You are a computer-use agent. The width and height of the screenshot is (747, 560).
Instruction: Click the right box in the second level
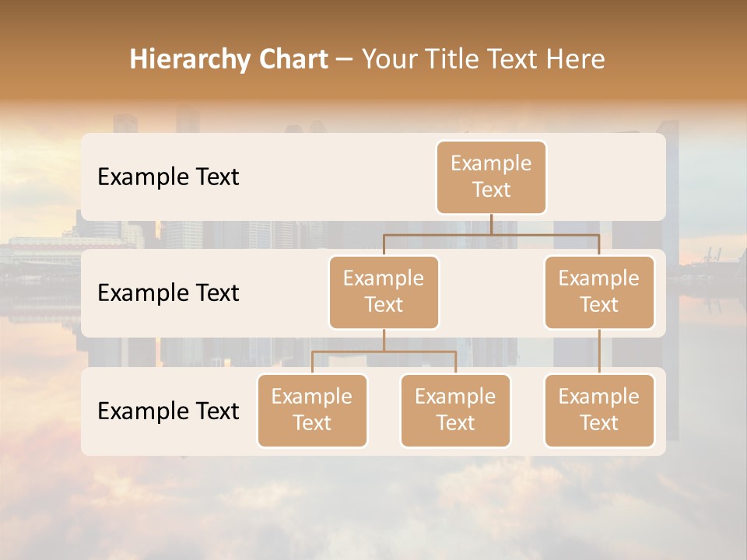599,292
